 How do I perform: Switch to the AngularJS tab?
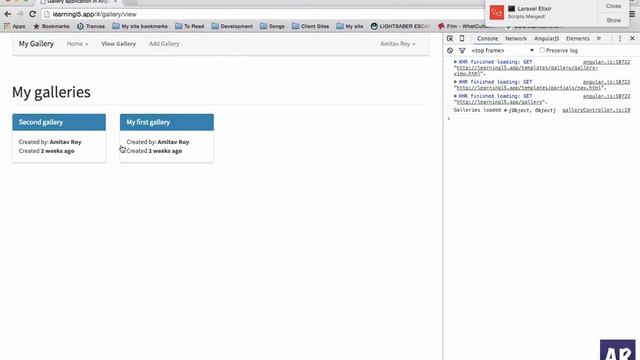point(547,38)
